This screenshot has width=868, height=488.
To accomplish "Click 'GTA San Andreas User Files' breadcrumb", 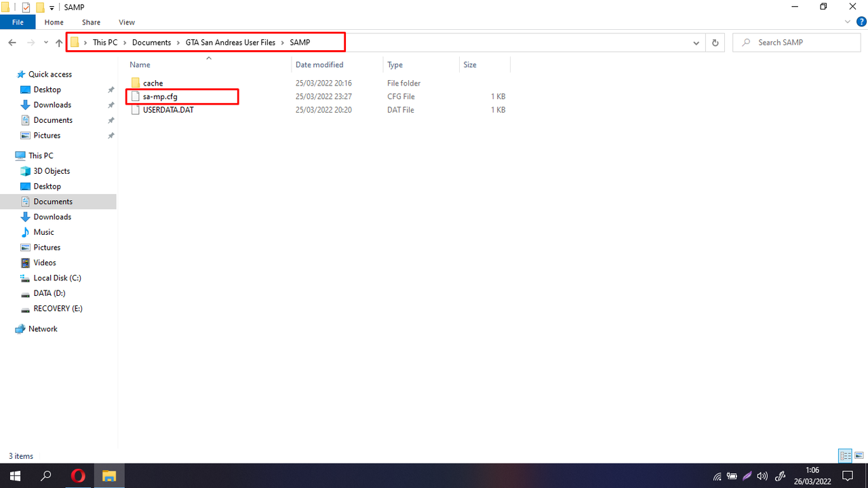I will pyautogui.click(x=231, y=42).
